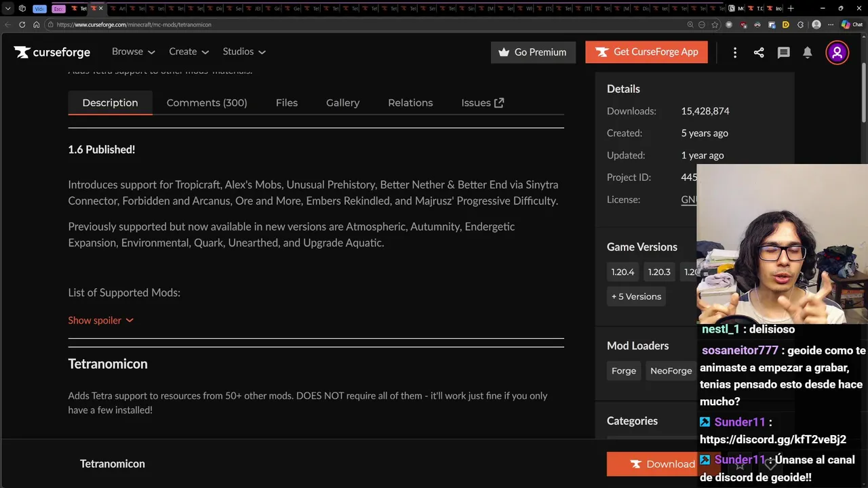Open the three-dot more options menu

735,52
